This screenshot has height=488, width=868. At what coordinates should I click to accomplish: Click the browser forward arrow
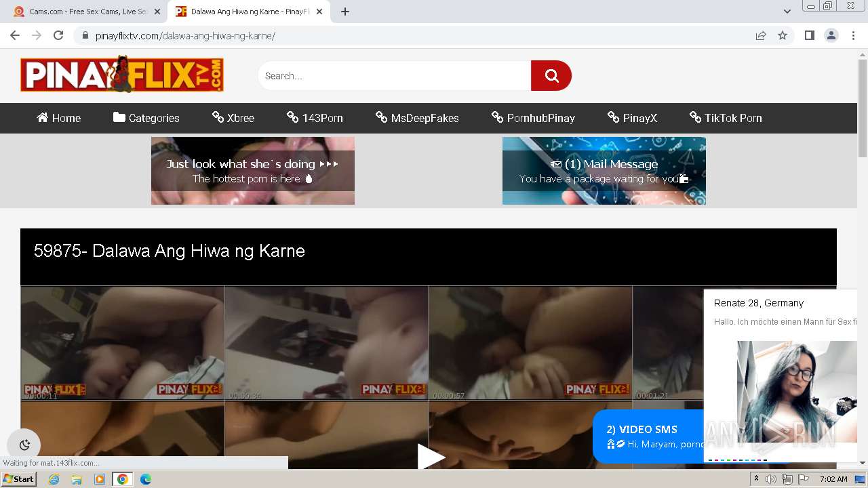coord(37,35)
